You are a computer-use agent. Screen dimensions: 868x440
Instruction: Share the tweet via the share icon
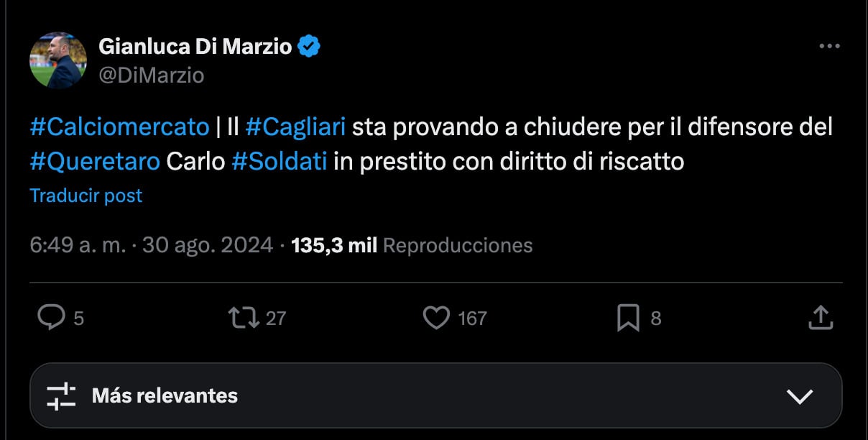click(x=823, y=317)
